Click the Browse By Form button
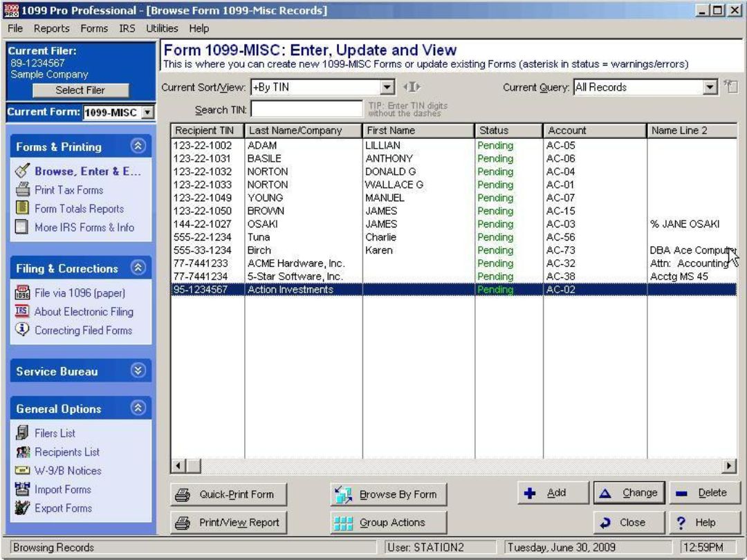This screenshot has width=747, height=560. click(388, 494)
